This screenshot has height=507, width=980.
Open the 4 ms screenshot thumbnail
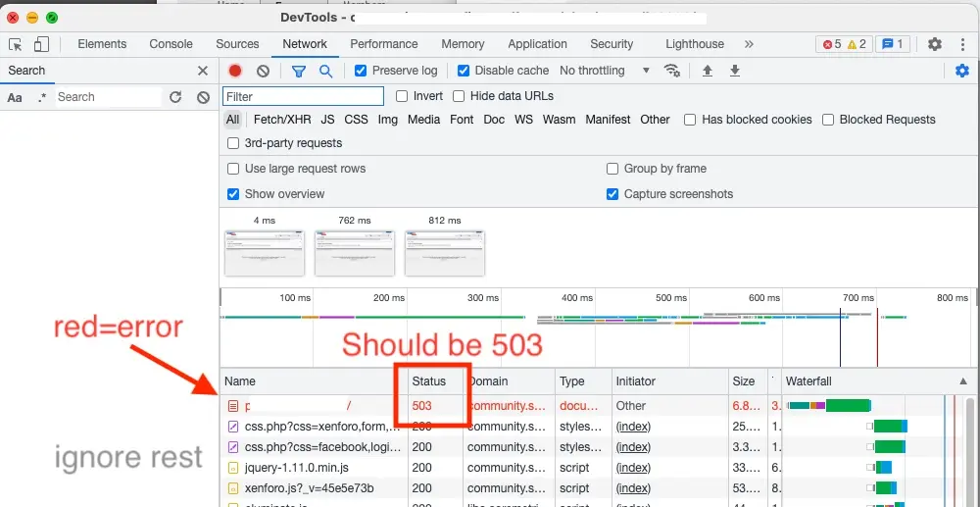coord(265,253)
